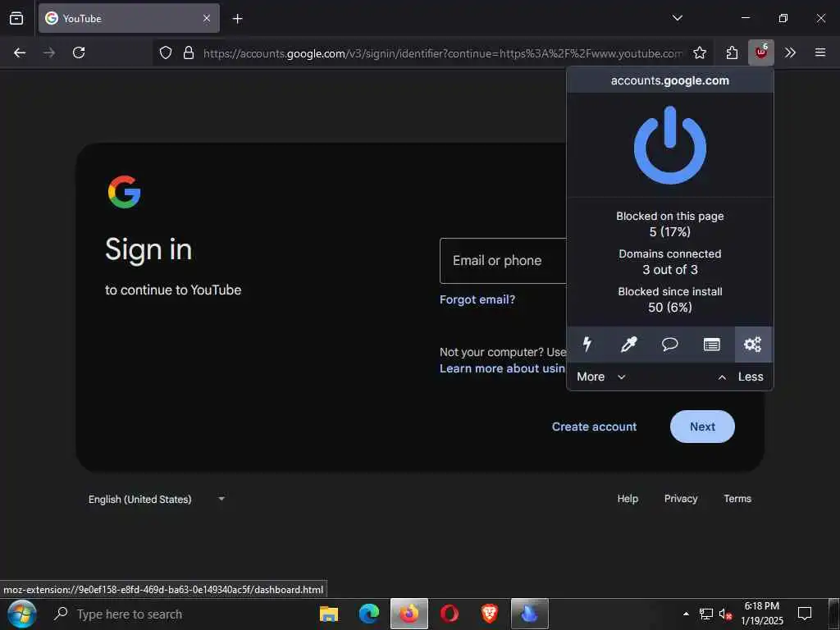
Task: Open the Terms link
Action: coord(737,499)
